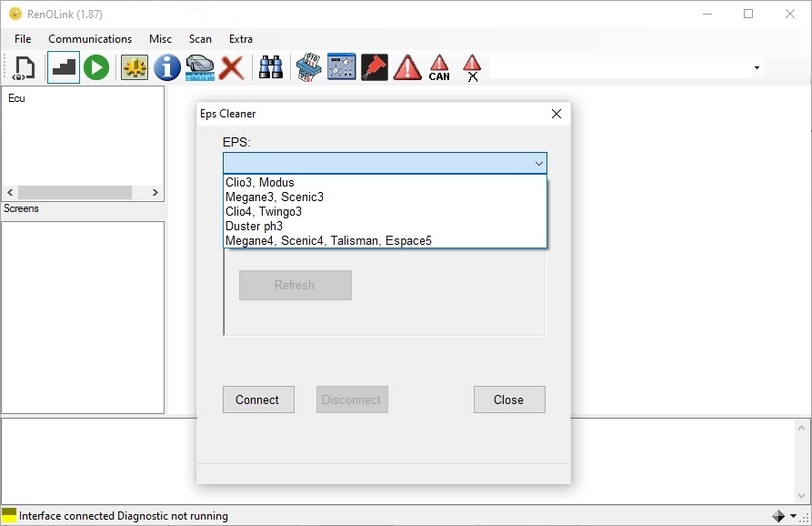Click the red X toolbar icon
Viewport: 812px width, 526px height.
click(x=232, y=68)
